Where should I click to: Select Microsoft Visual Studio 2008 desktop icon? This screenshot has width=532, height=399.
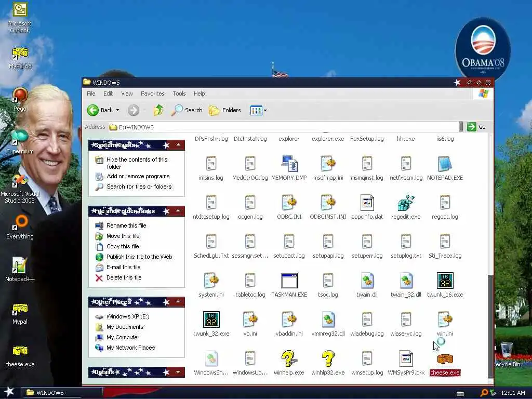(x=20, y=189)
